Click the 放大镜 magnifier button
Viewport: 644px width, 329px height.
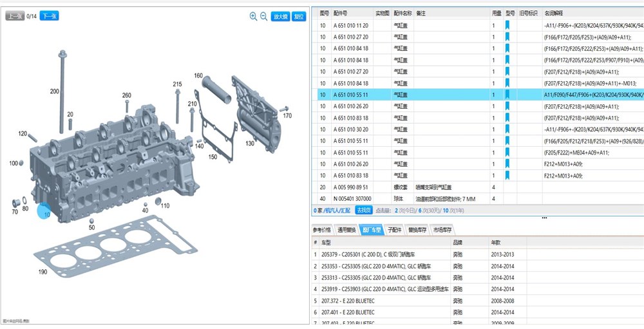(x=280, y=17)
